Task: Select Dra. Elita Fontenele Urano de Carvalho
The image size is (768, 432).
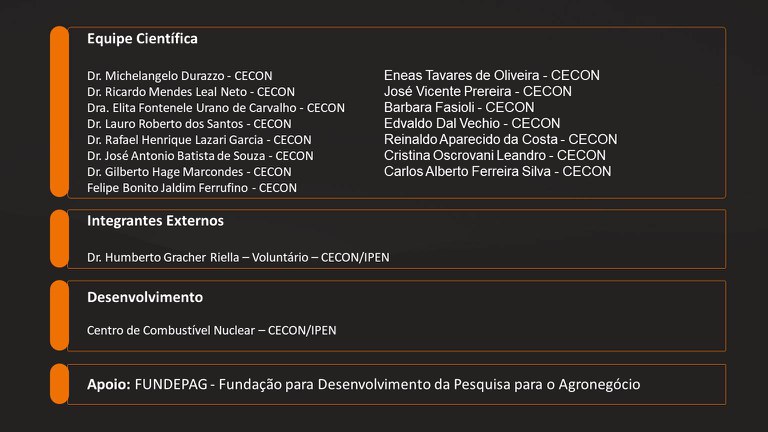Action: pyautogui.click(x=215, y=108)
